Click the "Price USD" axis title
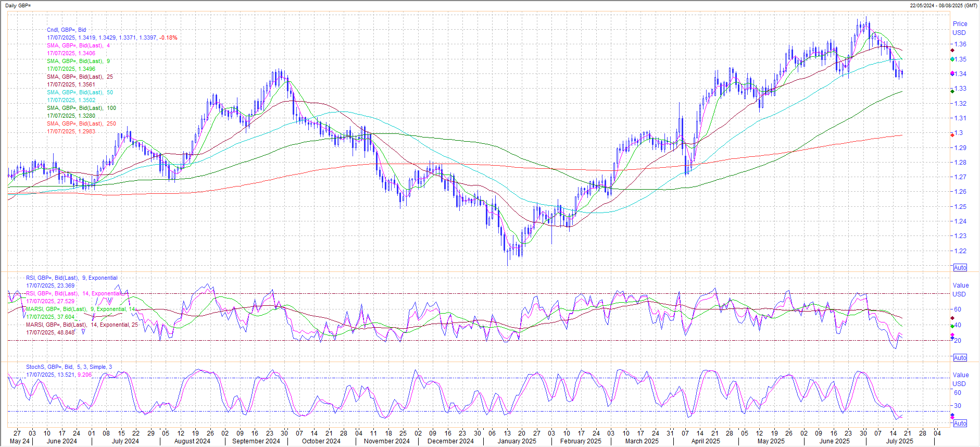Viewport: 980px width, 447px height. (960, 28)
